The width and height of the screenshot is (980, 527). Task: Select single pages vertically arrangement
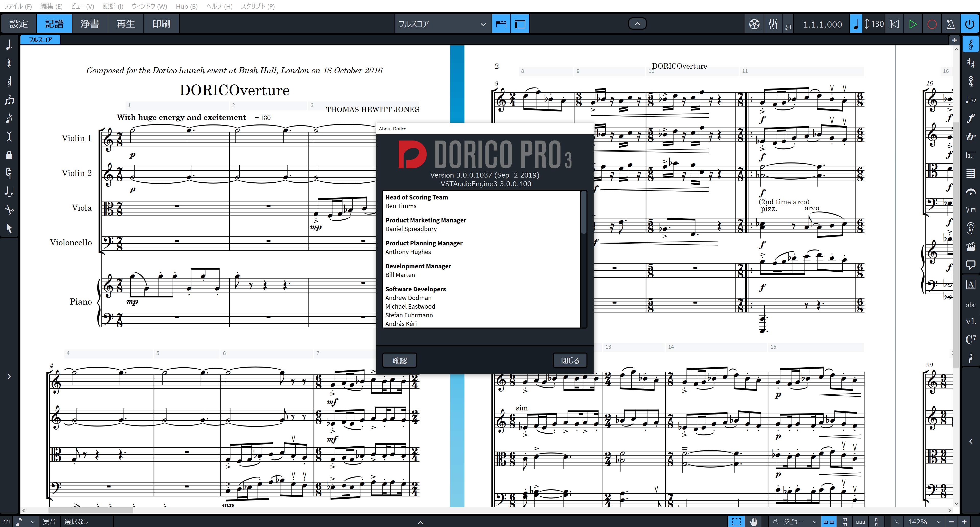click(x=877, y=522)
